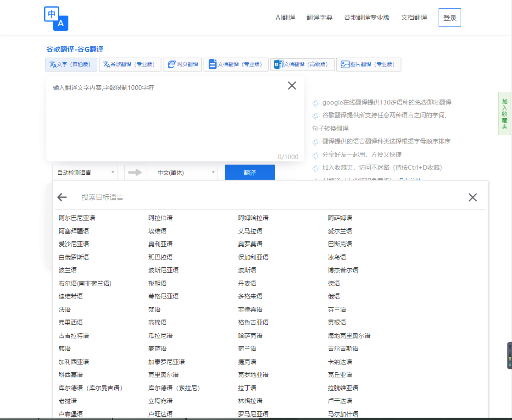Screen dimensions: 512x420
Task: Open the 图片翻译（专业版）tab
Action: point(369,64)
